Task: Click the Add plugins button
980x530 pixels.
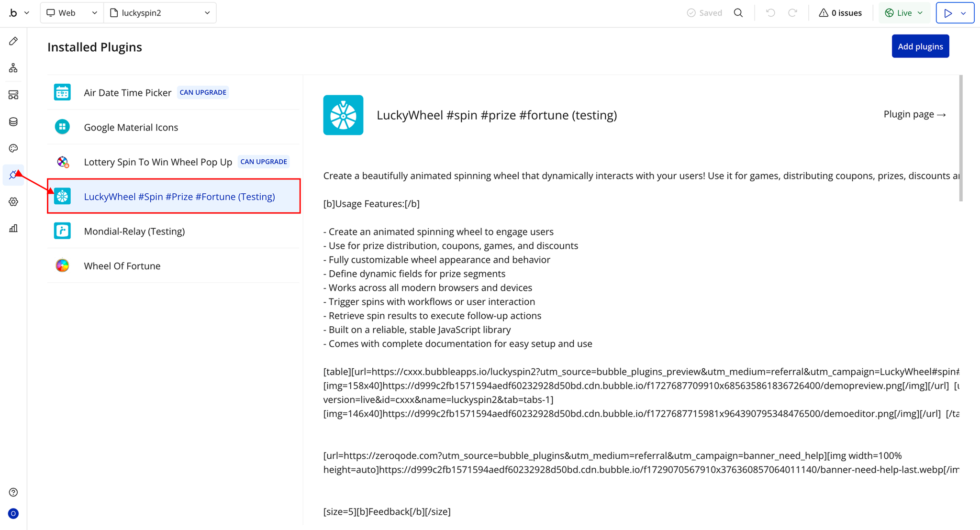Action: pyautogui.click(x=920, y=46)
